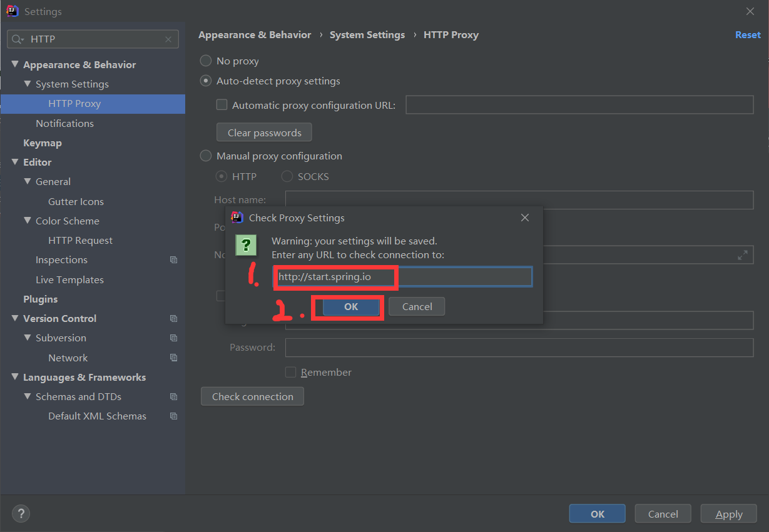Enable Automatic proxy configuration URL checkbox
This screenshot has width=769, height=532.
pos(222,105)
